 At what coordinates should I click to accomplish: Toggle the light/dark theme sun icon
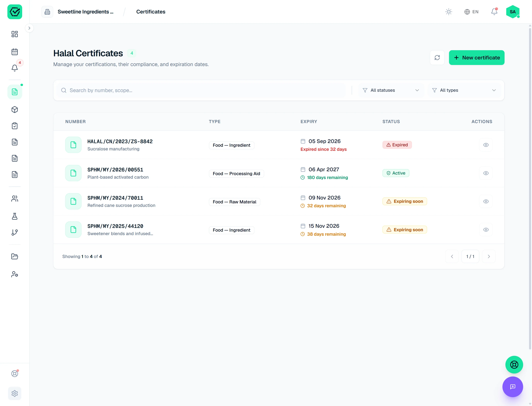coord(449,12)
